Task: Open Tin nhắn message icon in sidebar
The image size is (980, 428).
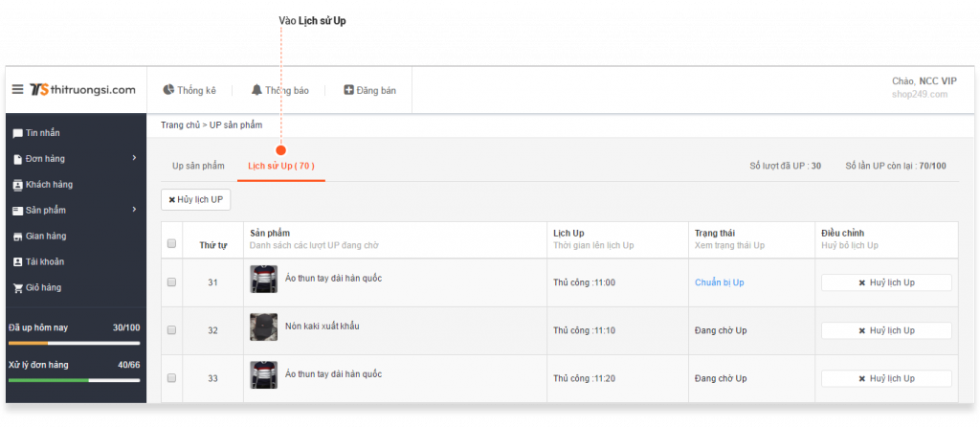Action: (17, 133)
